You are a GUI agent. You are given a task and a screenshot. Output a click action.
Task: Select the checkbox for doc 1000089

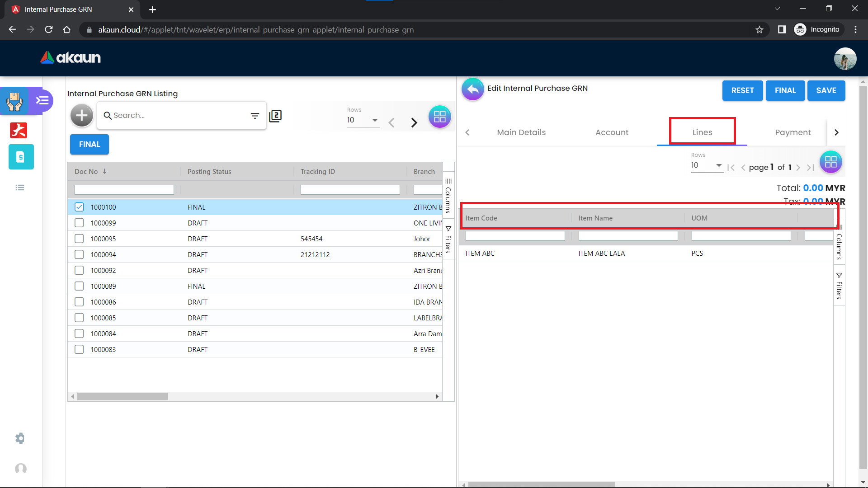(79, 286)
